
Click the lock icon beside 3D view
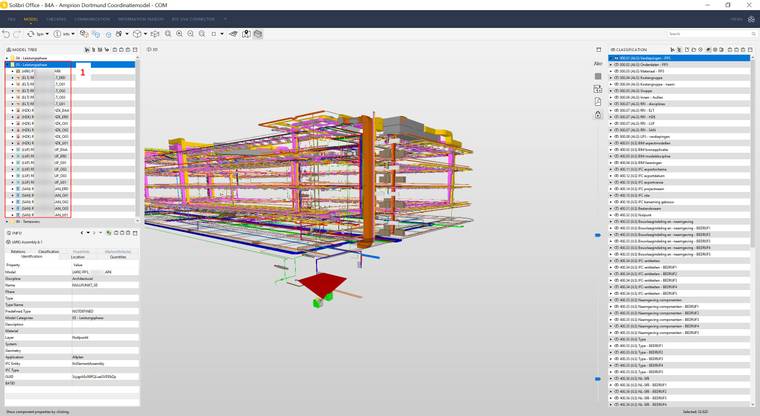tap(598, 115)
